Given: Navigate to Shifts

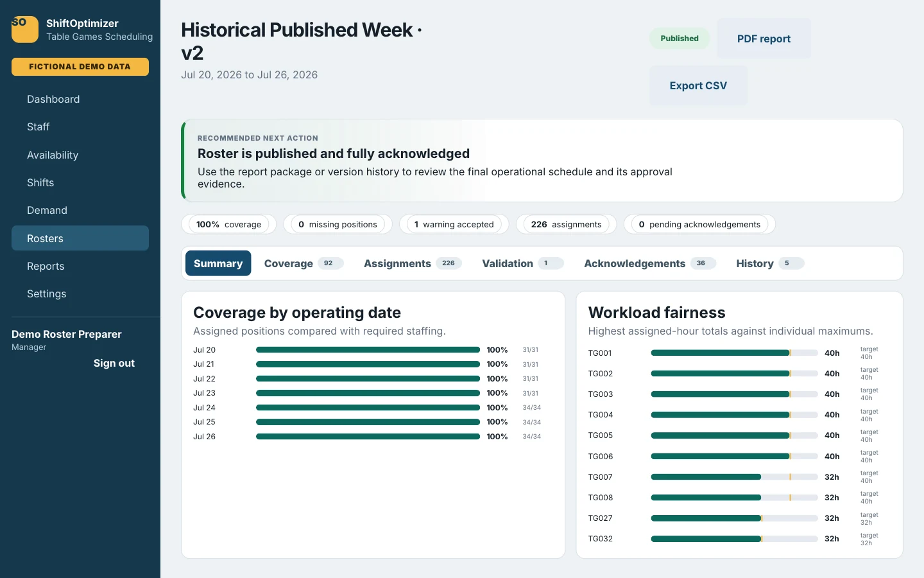Looking at the screenshot, I should 80,182.
